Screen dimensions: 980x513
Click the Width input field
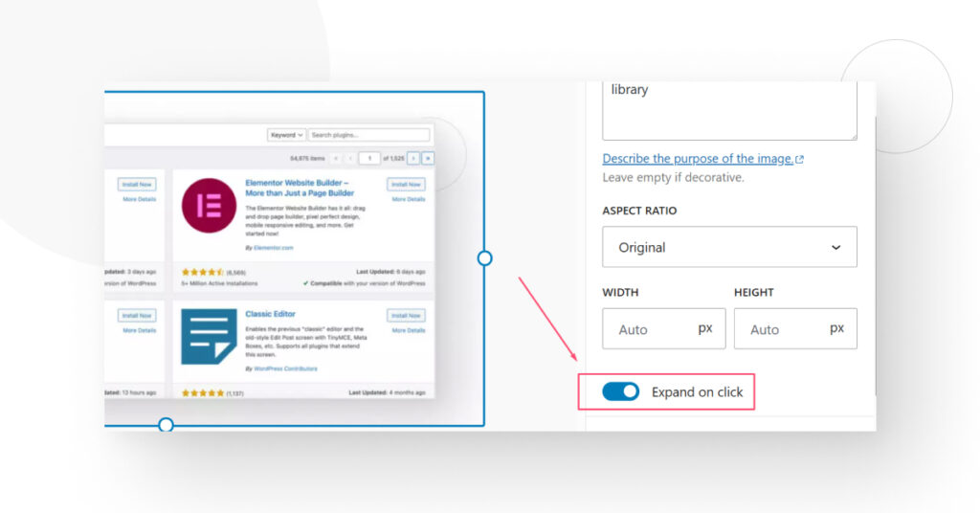pyautogui.click(x=664, y=328)
